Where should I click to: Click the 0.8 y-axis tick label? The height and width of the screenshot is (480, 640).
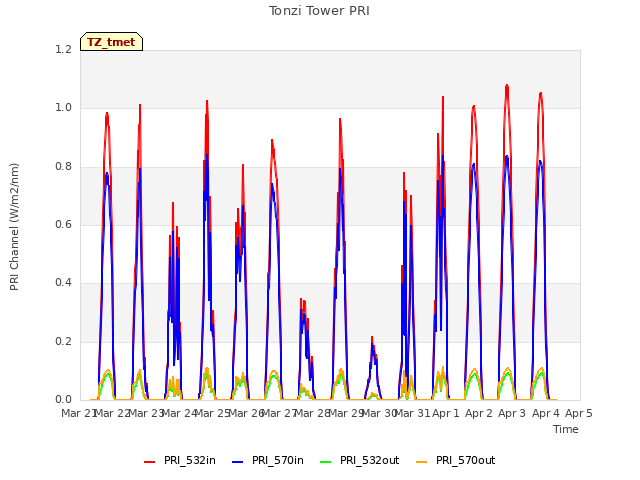(63, 167)
